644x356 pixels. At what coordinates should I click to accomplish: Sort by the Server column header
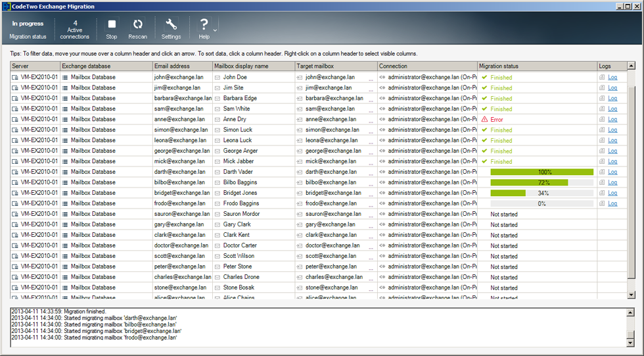tap(35, 66)
